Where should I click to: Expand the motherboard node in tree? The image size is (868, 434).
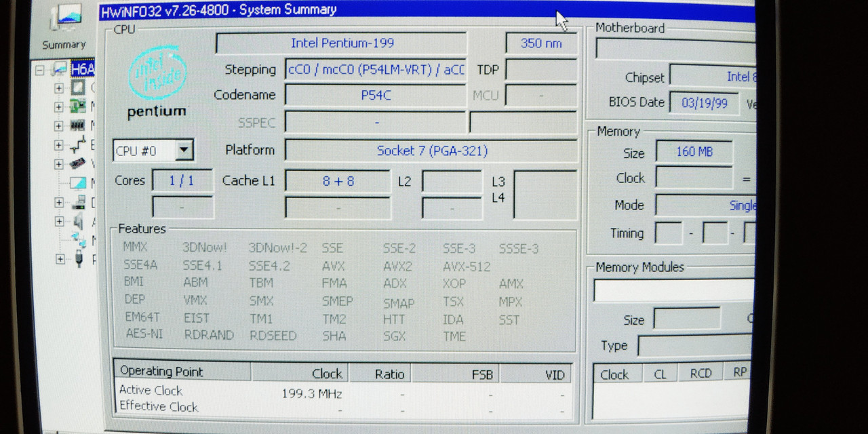click(x=59, y=107)
